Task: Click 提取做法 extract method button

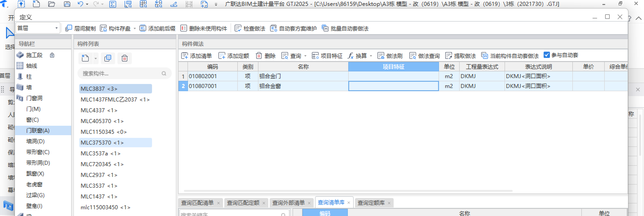Action: tap(461, 55)
